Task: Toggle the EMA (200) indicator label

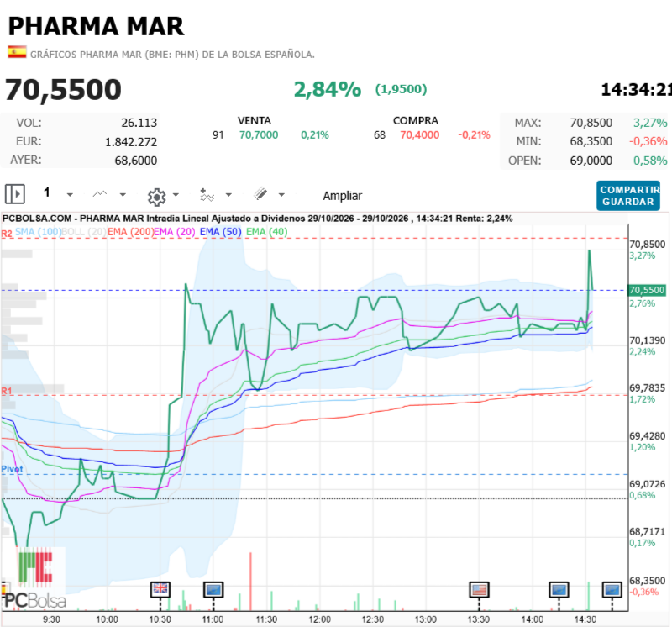Action: coord(131,232)
